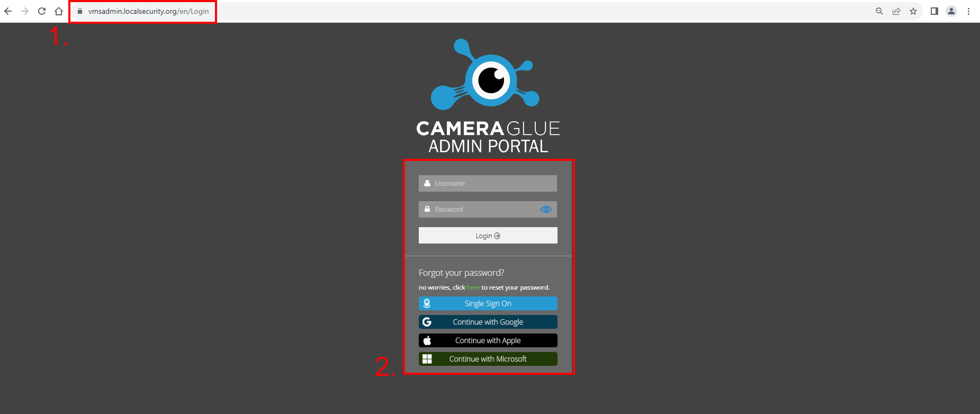The height and width of the screenshot is (414, 980).
Task: Click the 'ADMIN PORTAL' title text
Action: pyautogui.click(x=488, y=146)
